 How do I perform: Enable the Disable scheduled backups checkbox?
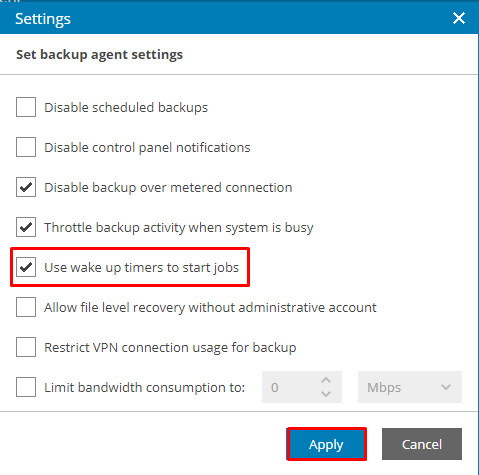[x=26, y=107]
